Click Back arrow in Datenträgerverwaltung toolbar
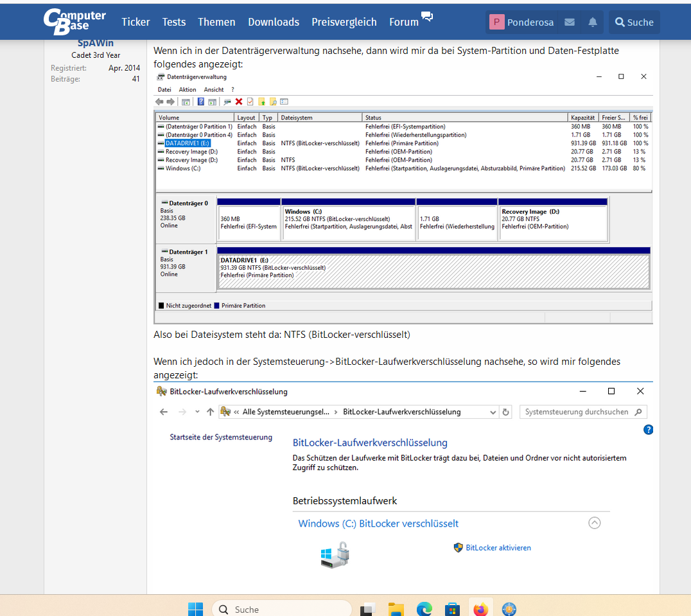The width and height of the screenshot is (691, 616). 159,101
